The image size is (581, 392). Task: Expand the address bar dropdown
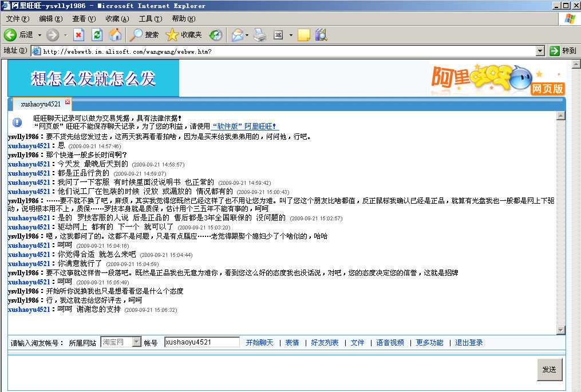pos(540,51)
